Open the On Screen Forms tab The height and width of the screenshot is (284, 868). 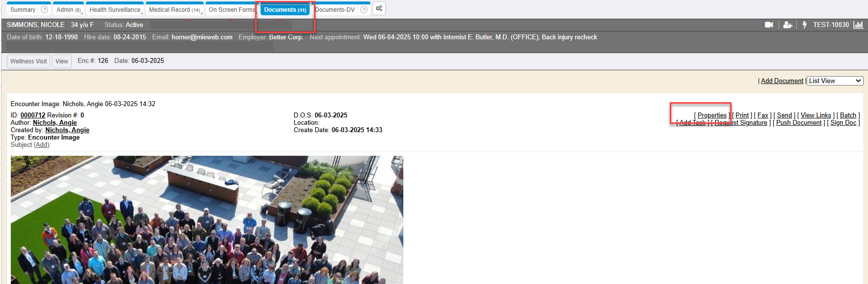coord(232,10)
